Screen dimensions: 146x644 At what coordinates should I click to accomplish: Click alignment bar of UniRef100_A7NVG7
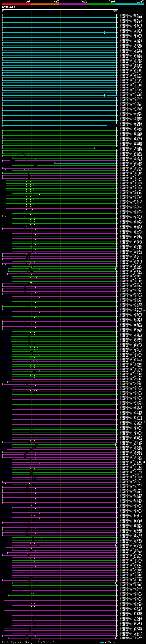coord(60,95)
